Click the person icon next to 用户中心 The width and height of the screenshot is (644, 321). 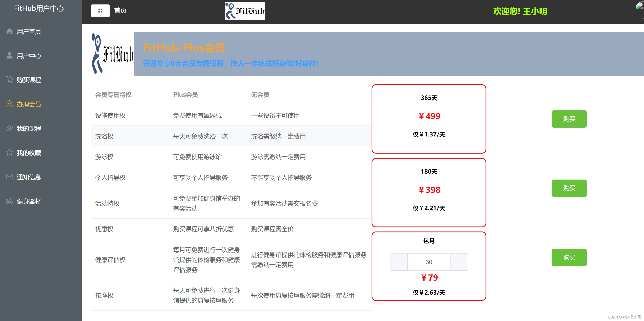pos(9,55)
